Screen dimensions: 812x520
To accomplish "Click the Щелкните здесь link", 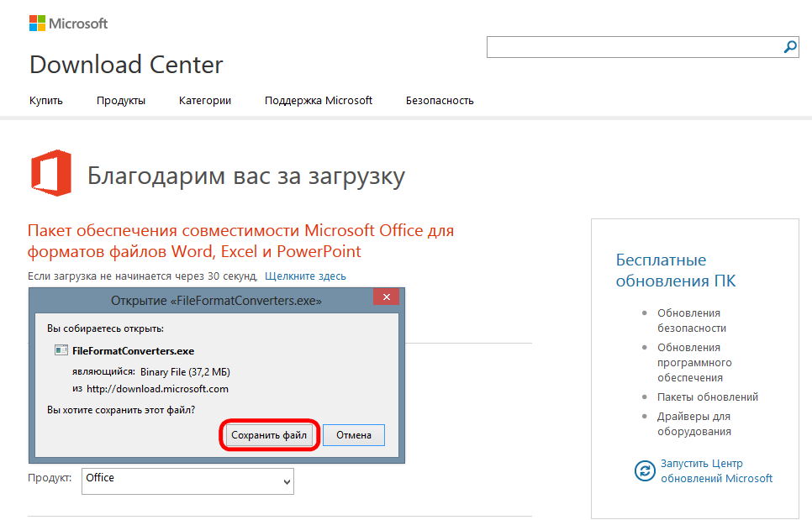I will point(305,276).
